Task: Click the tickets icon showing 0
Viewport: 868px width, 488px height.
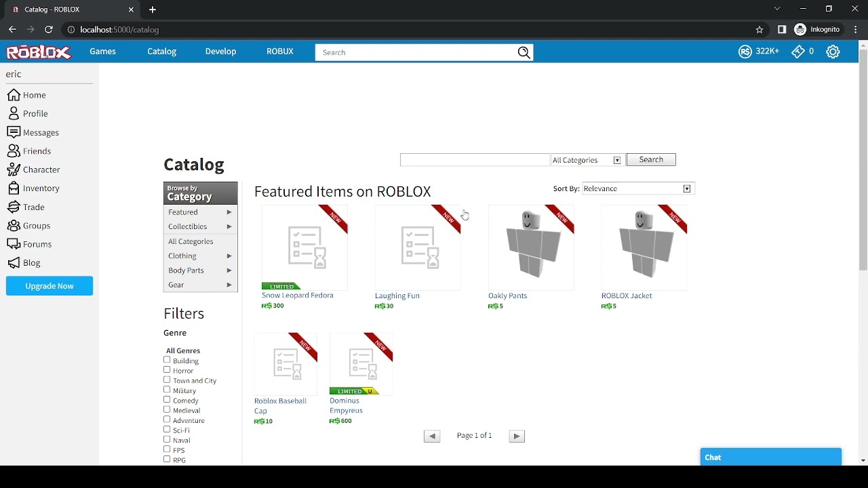Action: 798,52
